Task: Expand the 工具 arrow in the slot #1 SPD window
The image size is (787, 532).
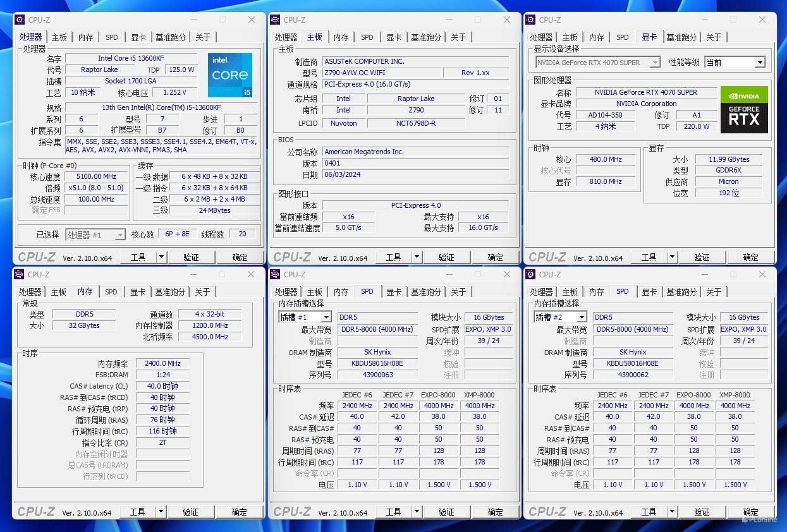Action: tap(416, 512)
